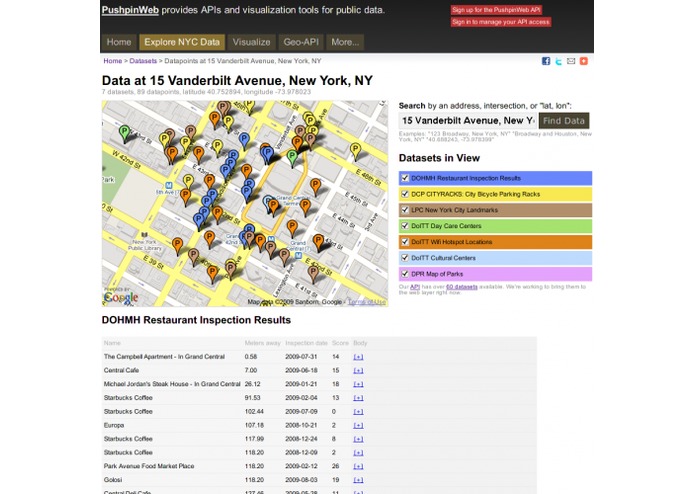Toggle DCP CITYRACKS Bicycle Parking Racks checkbox
Viewport: 695px width, 494px height.
tap(404, 194)
